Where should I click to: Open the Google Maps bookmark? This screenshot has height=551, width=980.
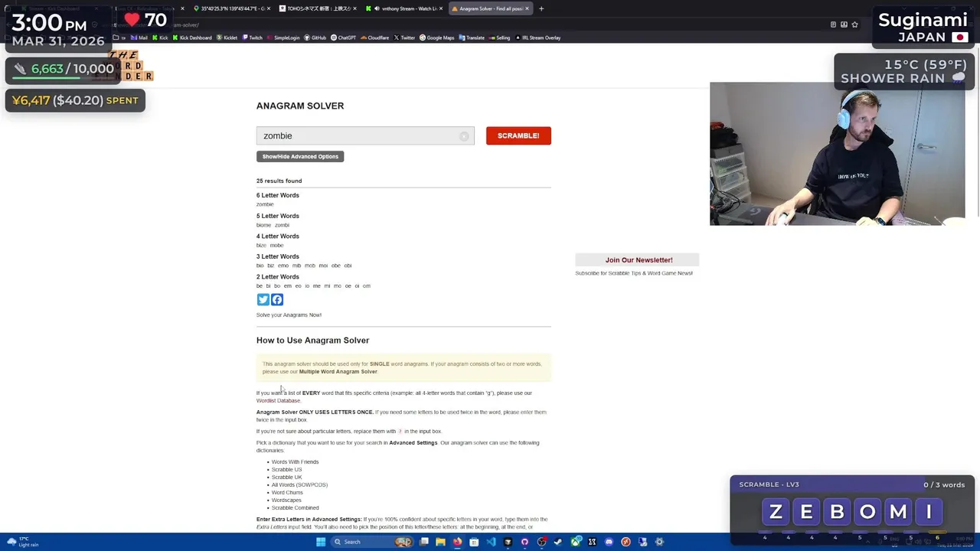point(436,37)
